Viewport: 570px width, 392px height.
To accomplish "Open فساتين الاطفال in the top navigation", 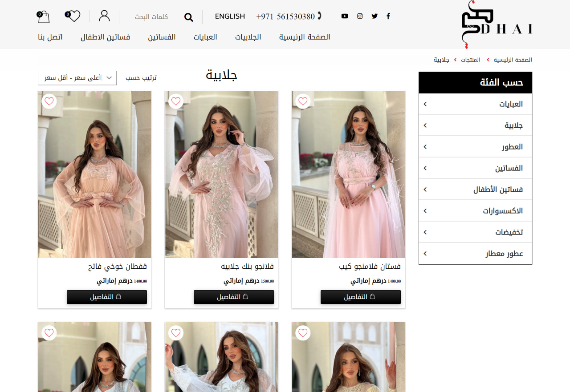I will [105, 37].
